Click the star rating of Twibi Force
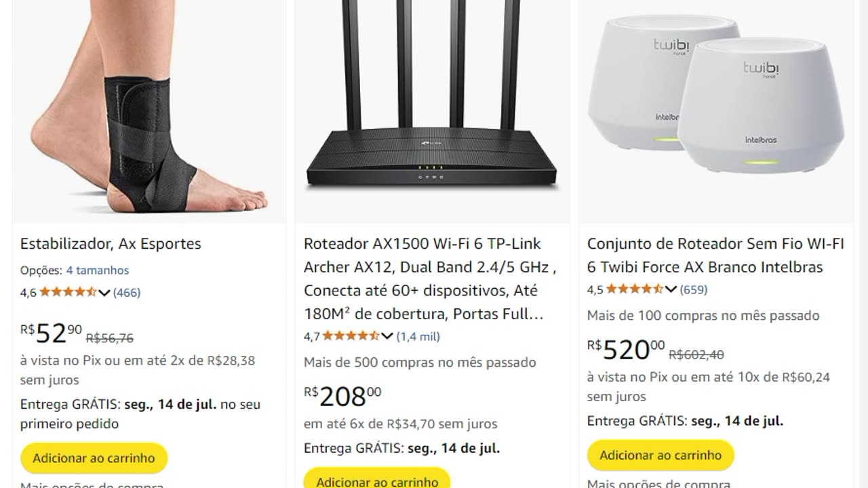Screen dimensions: 868x488 tap(635, 289)
